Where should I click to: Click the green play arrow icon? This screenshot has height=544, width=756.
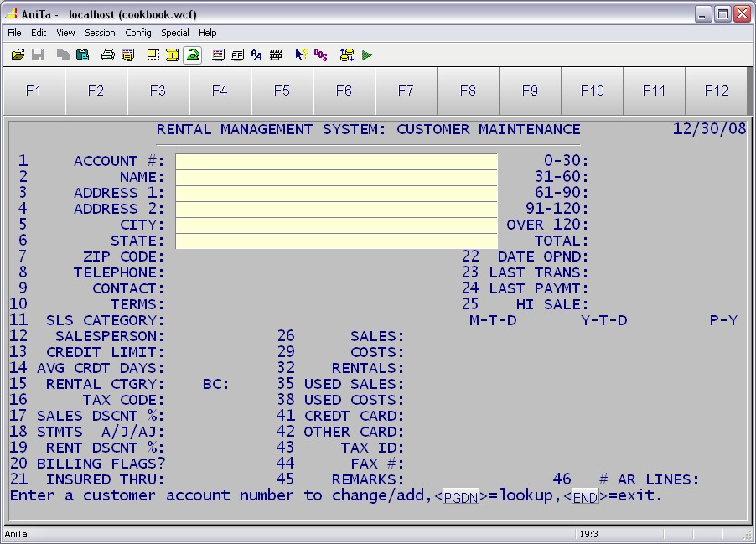tap(367, 55)
